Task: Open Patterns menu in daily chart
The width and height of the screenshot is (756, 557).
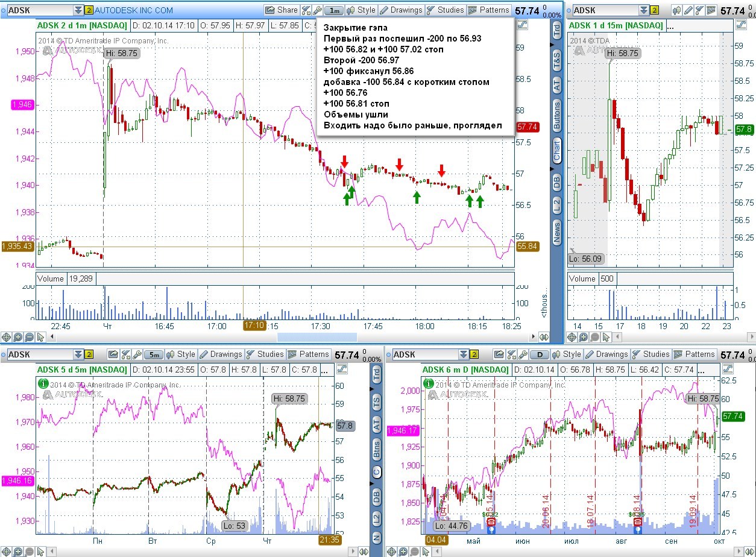Action: pyautogui.click(x=695, y=354)
